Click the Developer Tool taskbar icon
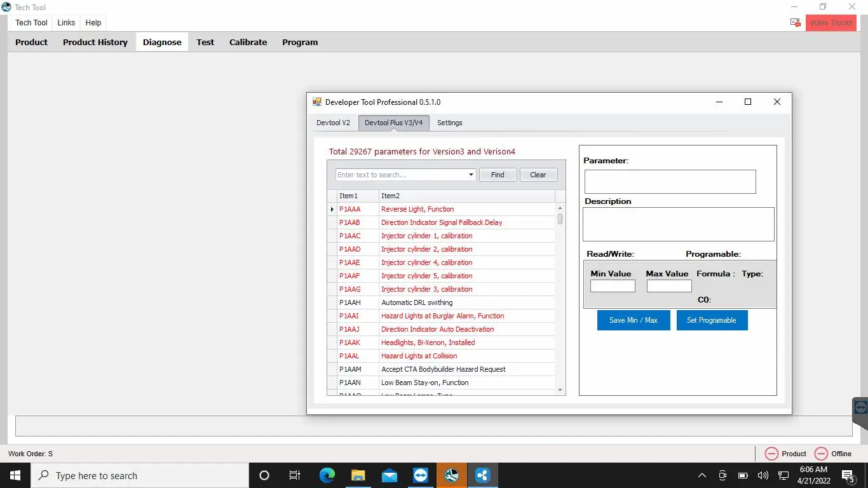Viewport: 868px width, 488px height. pyautogui.click(x=482, y=475)
